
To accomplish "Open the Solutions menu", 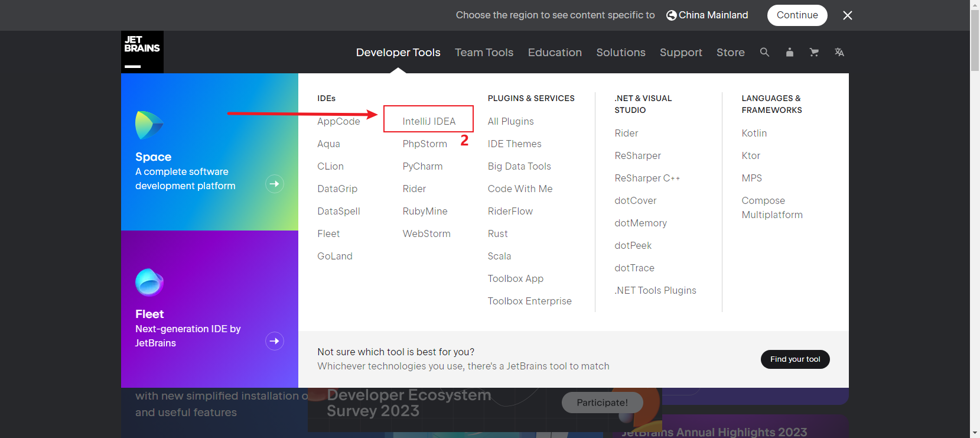I will coord(621,53).
